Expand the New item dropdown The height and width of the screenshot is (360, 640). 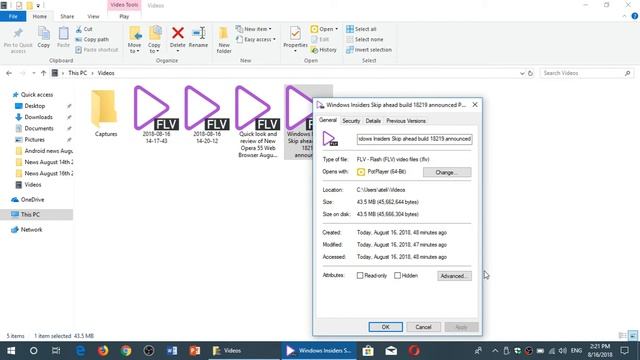click(x=253, y=29)
